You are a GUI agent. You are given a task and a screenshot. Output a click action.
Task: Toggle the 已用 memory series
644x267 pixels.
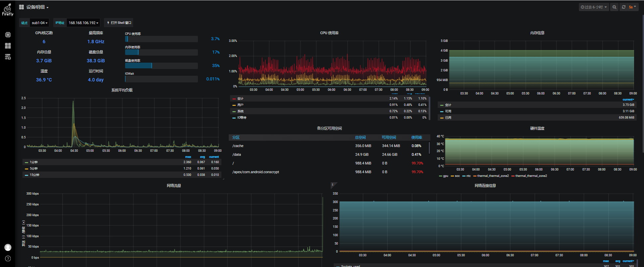448,118
